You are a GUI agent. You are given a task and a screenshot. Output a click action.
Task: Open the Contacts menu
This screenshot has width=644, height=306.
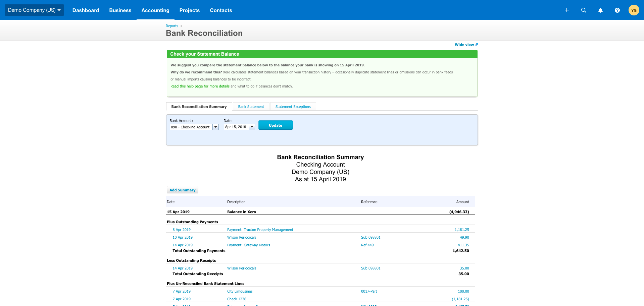[x=221, y=10]
